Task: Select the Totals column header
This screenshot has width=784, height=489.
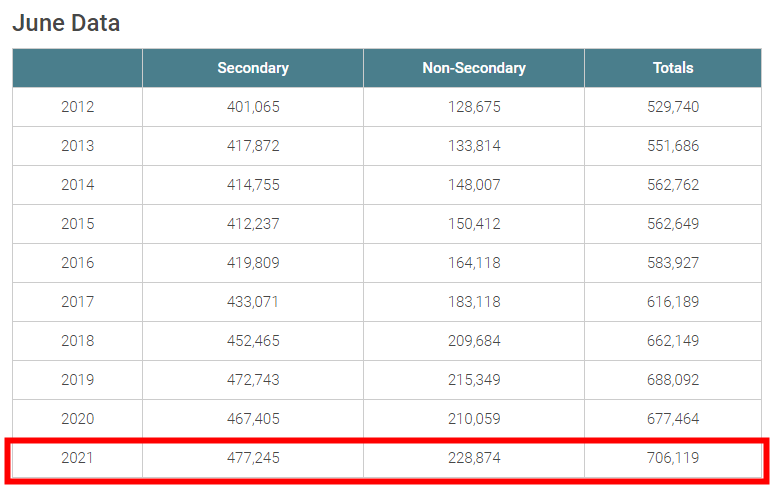Action: [673, 68]
